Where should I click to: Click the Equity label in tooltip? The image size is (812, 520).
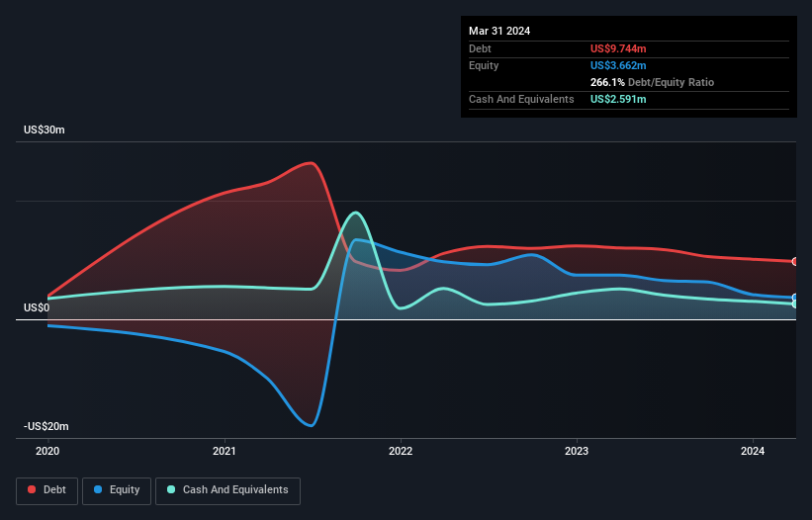coord(484,65)
